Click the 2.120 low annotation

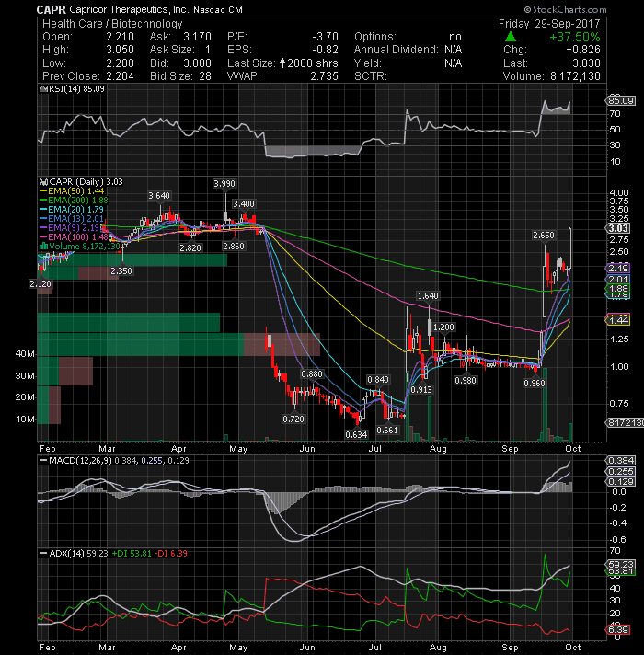(x=40, y=284)
